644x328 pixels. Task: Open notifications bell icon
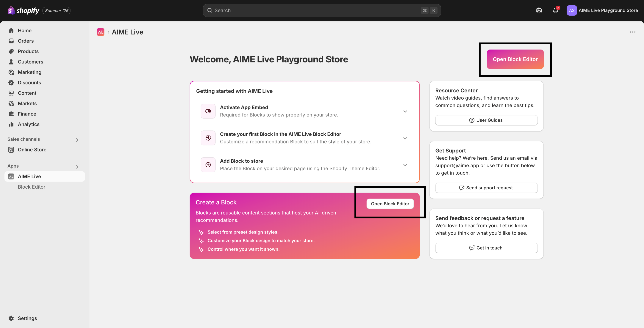[555, 10]
